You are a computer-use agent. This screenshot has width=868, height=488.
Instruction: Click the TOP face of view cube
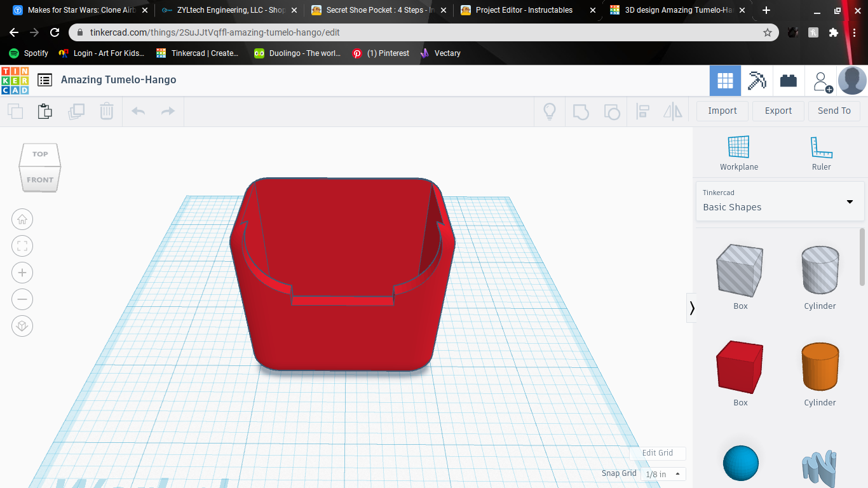point(40,154)
